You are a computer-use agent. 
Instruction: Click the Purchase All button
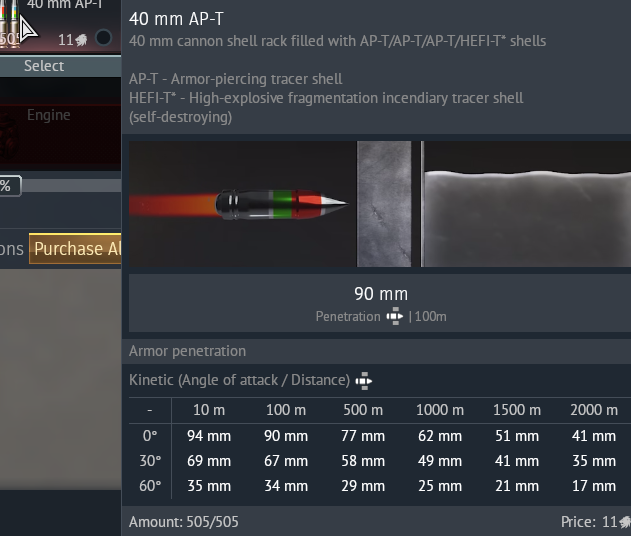[76, 249]
